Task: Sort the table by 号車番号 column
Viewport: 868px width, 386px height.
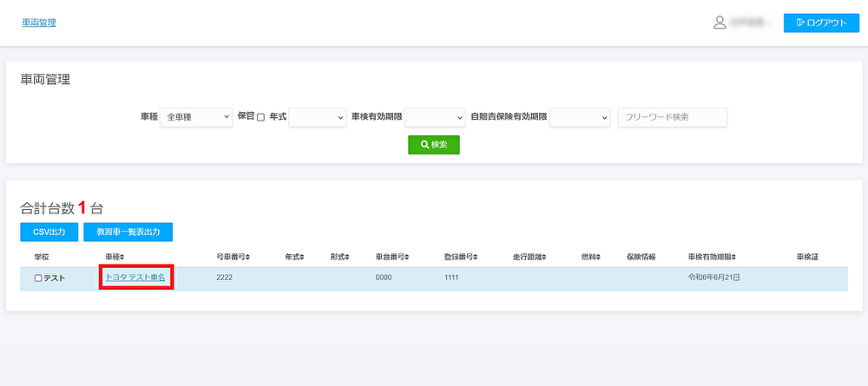Action: pos(232,257)
